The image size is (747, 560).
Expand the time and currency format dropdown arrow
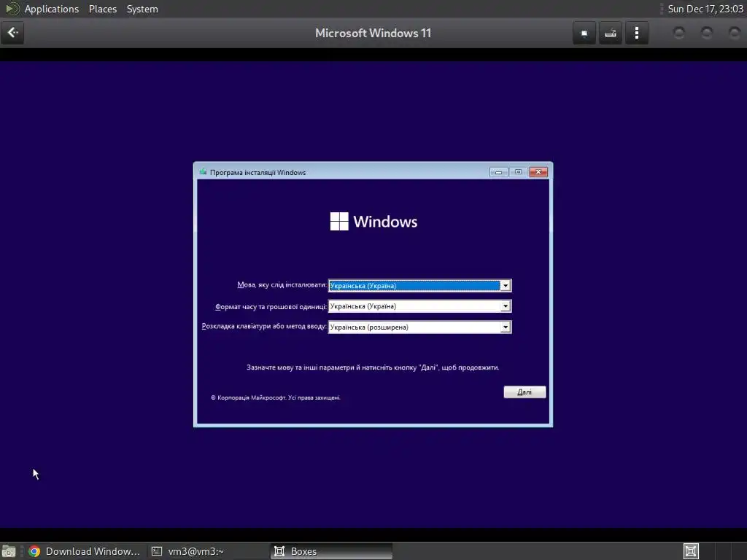[x=506, y=306]
